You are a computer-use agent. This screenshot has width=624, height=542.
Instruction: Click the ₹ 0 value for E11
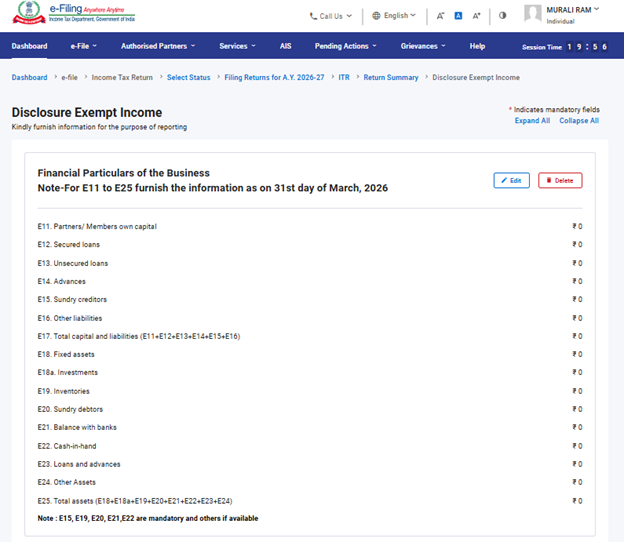click(x=577, y=226)
